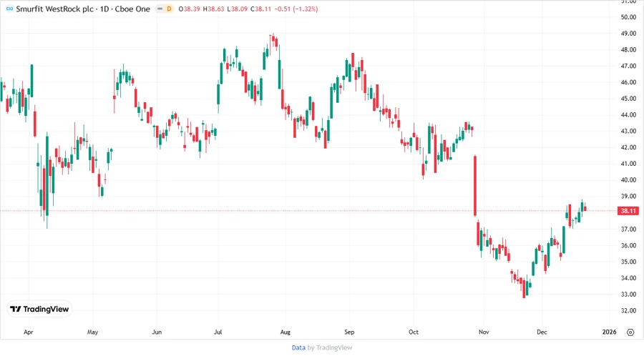
Task: Click the 47.00 price axis label
Action: [x=628, y=66]
